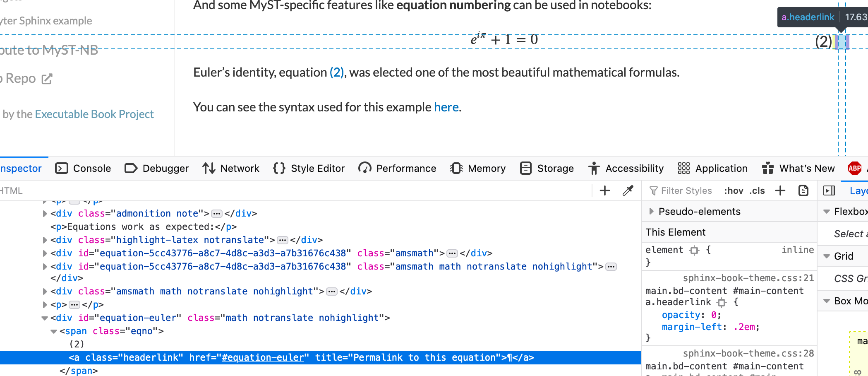The width and height of the screenshot is (868, 376).
Task: Expand the Pseudo-elements section
Action: 651,212
